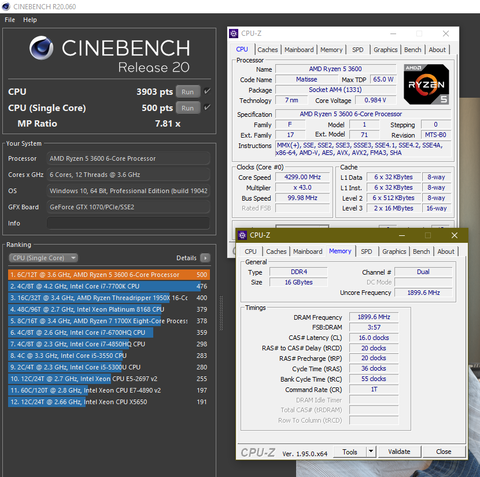Toggle the checkmark next to CPU (Single Core)
Screen dimensions: 480x477
click(x=207, y=107)
